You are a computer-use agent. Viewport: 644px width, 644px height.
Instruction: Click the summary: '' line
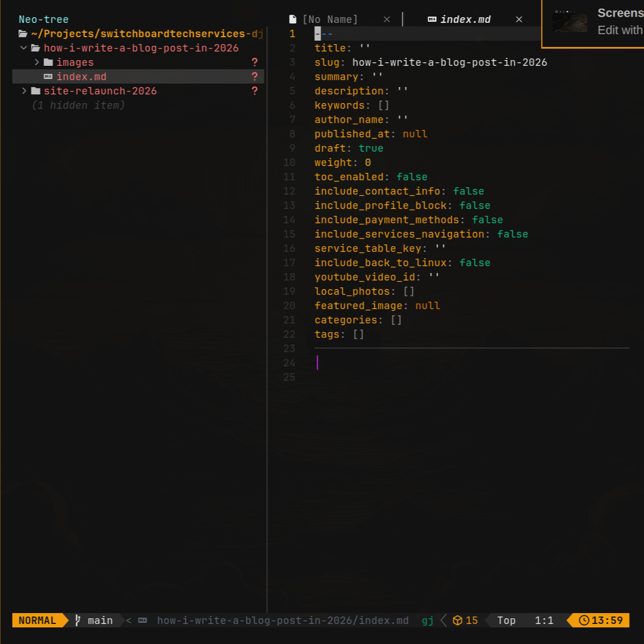349,77
